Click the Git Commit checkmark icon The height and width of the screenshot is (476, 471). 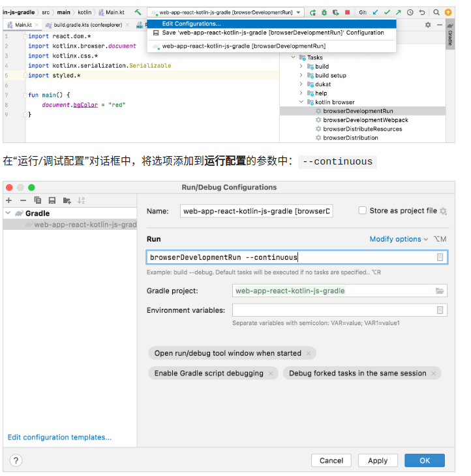387,12
